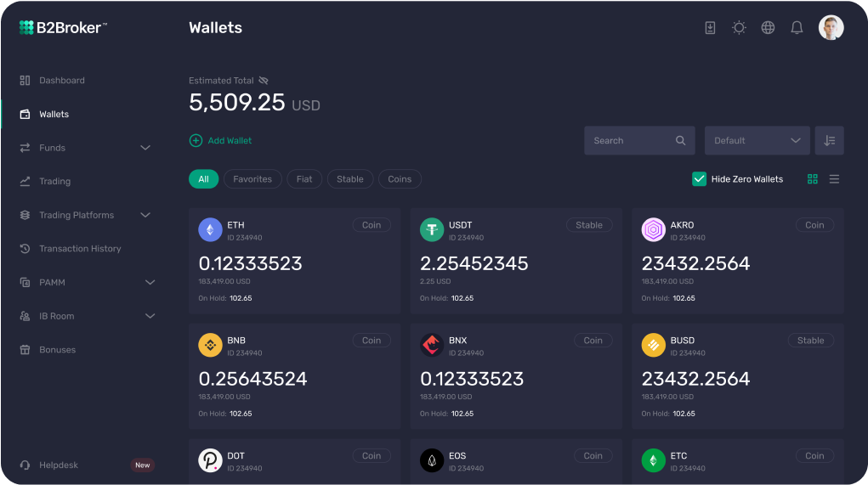Viewport: 868px width, 485px height.
Task: Click the BUSD coin icon
Action: (x=653, y=345)
